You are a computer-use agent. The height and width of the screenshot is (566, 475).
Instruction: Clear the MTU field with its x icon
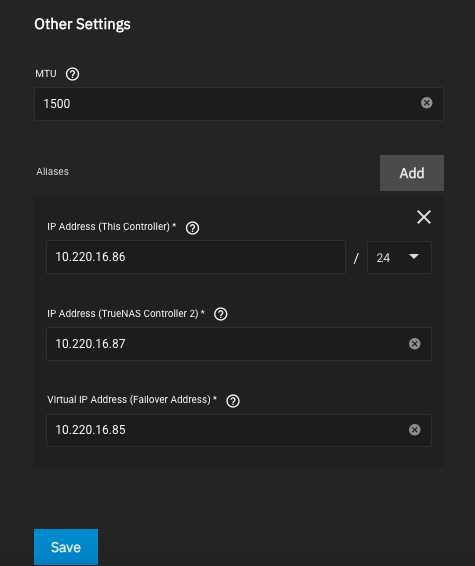(426, 103)
